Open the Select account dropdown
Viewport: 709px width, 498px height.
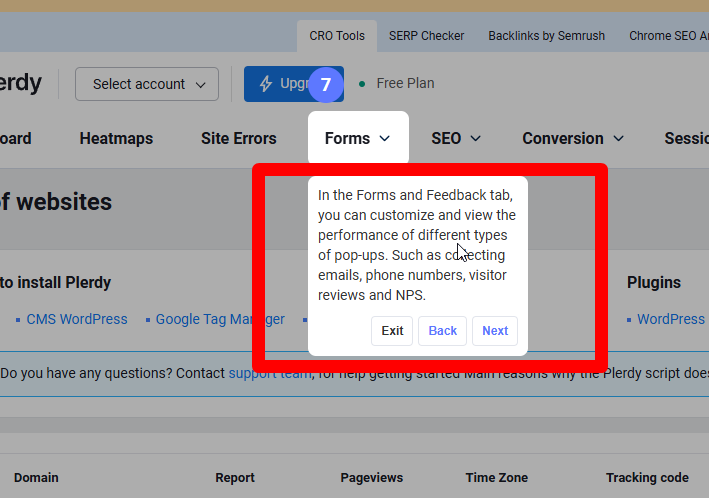click(x=147, y=84)
